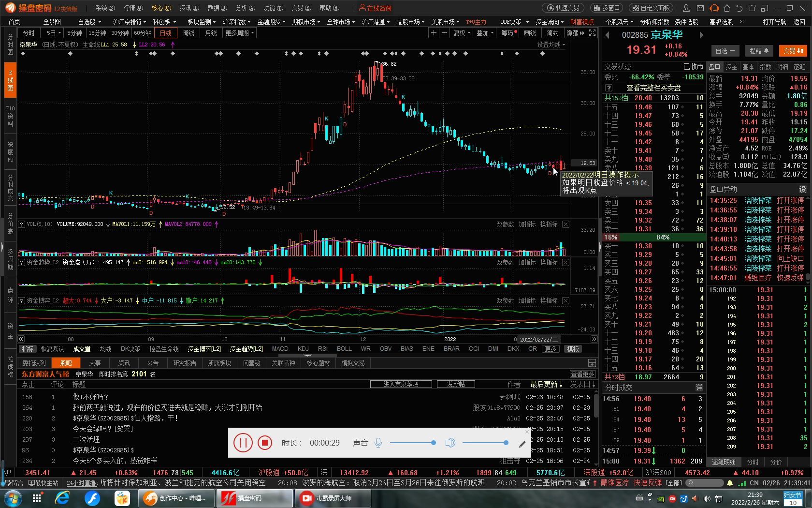Open help for 资金趋势_L2 indicator

(21, 262)
